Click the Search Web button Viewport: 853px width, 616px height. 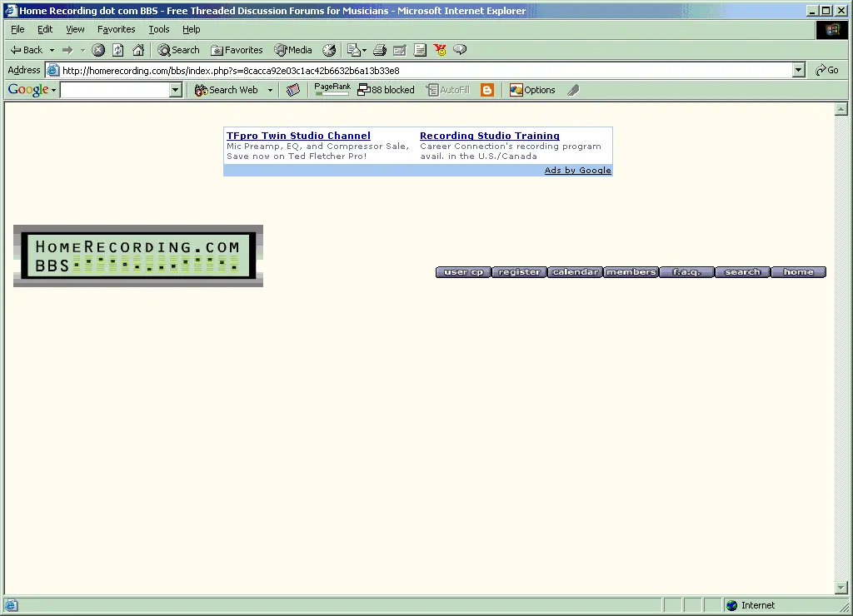227,90
